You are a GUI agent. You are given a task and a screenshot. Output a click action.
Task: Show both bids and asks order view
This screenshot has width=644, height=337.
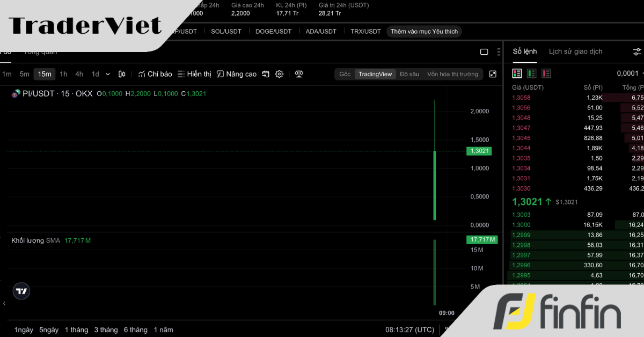click(x=517, y=74)
